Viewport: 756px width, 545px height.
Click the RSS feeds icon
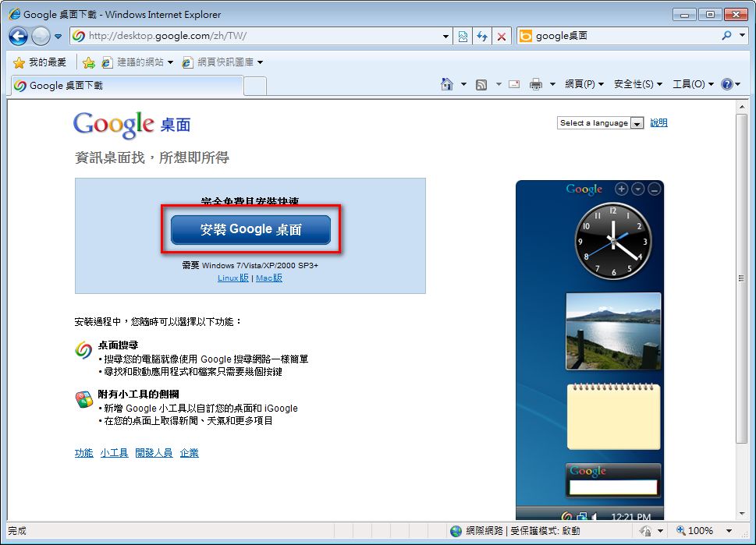481,85
